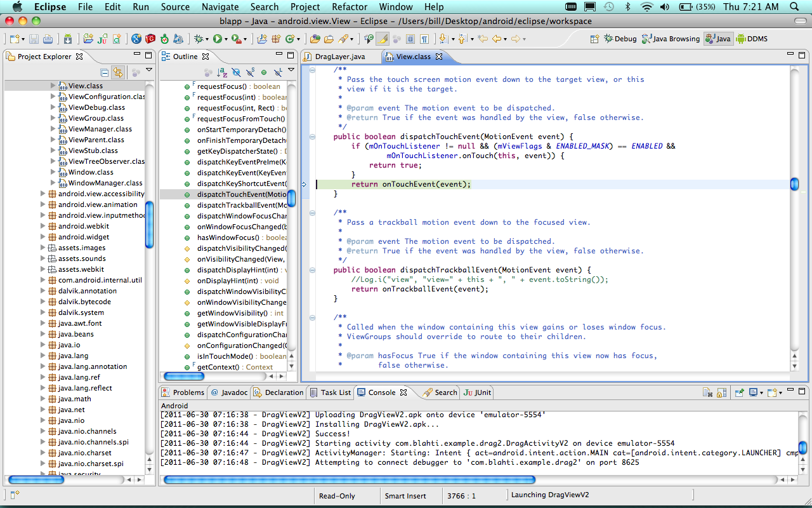Click the Run external tools icon

click(236, 39)
